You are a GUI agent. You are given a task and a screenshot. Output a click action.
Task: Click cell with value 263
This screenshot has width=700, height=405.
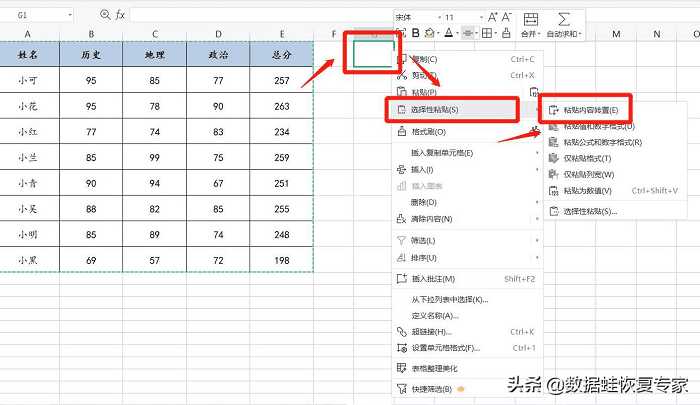coord(282,106)
